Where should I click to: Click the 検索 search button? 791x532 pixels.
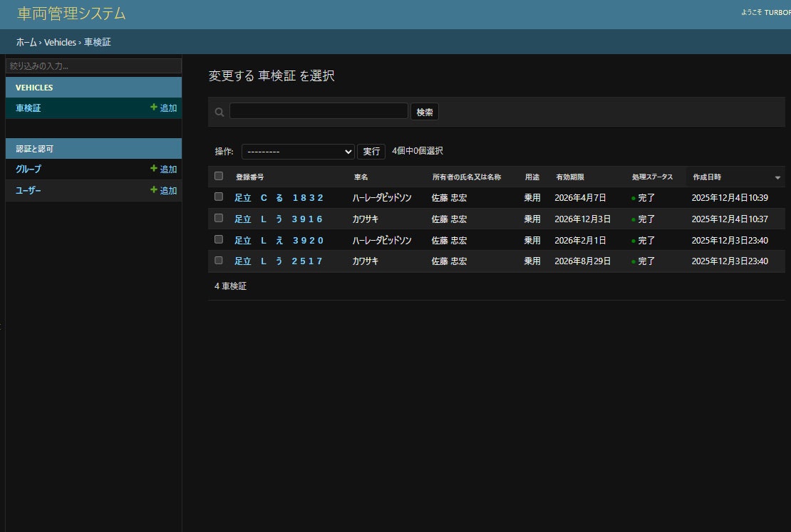pos(424,112)
